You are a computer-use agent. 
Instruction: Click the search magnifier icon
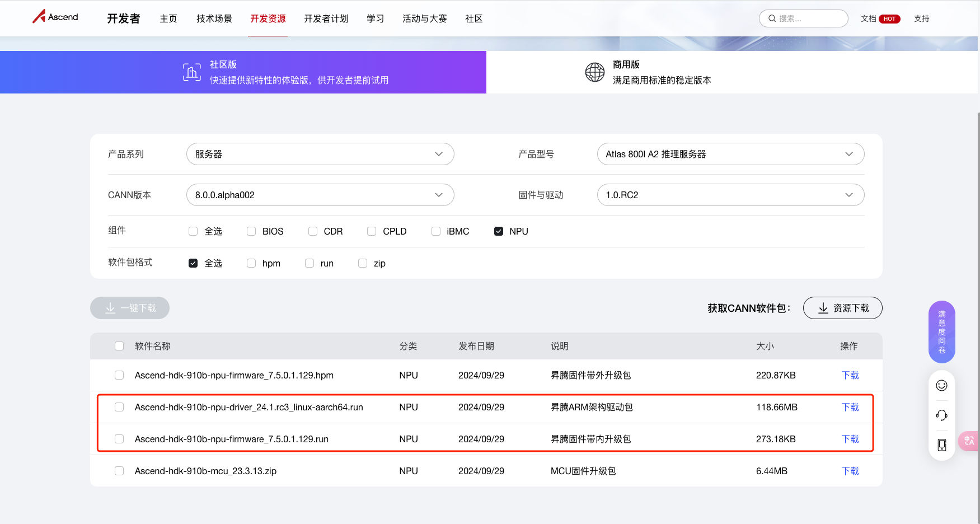772,18
